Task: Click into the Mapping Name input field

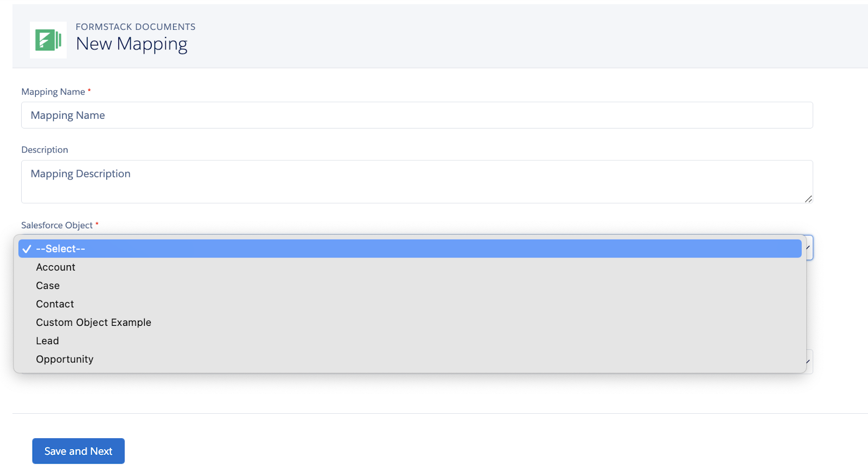Action: tap(417, 115)
